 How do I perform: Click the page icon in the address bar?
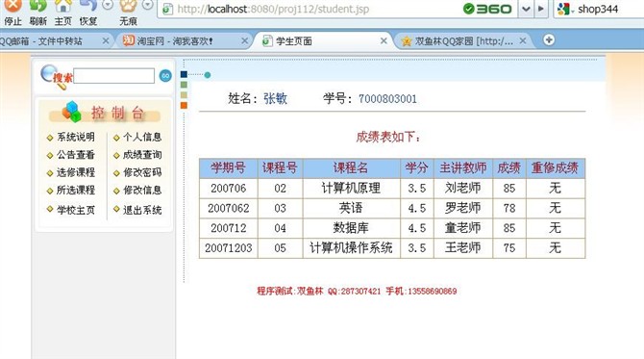(x=167, y=9)
